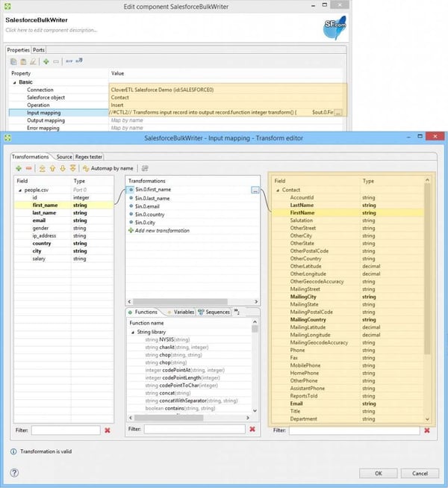Open help with the question mark icon

click(14, 473)
